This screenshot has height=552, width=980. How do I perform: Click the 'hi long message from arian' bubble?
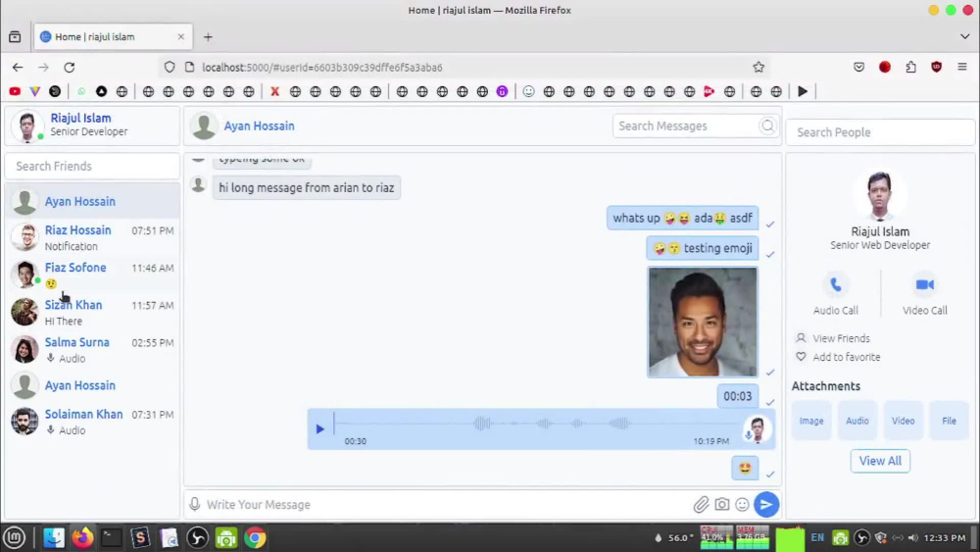pos(306,187)
